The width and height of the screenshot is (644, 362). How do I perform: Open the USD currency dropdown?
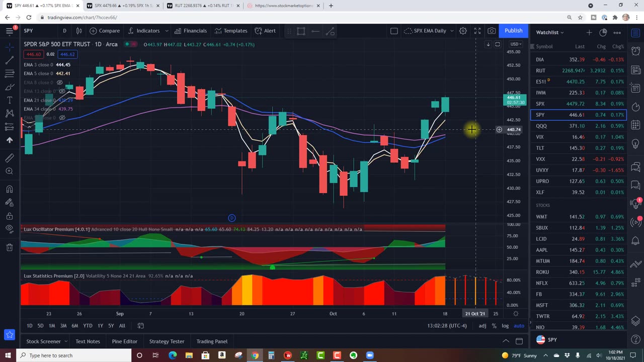(515, 44)
